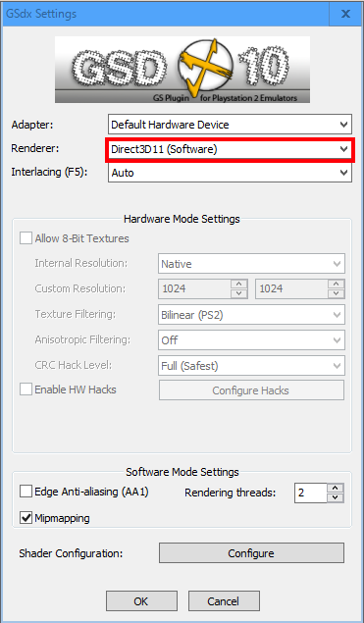Open the Adapter dropdown list
The image size is (364, 623).
point(230,125)
